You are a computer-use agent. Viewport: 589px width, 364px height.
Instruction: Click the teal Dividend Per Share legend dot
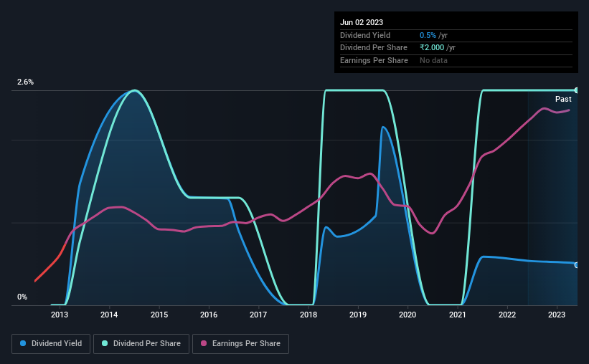click(x=105, y=343)
